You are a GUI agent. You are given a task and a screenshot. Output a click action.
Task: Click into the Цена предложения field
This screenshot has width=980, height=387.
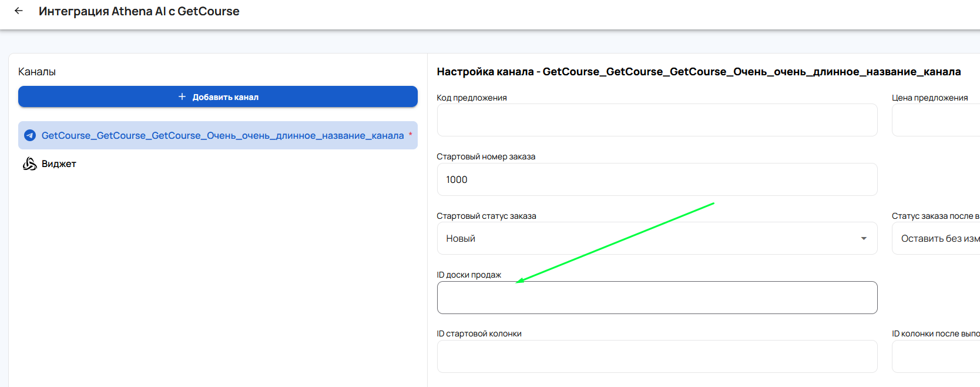click(935, 121)
